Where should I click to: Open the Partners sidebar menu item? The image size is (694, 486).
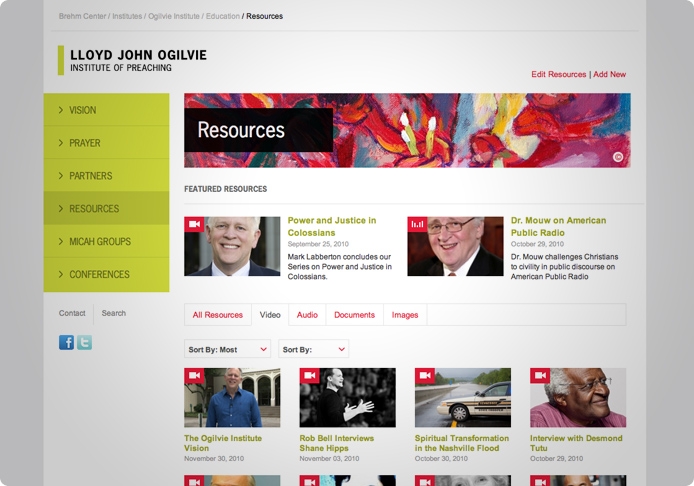click(x=106, y=175)
